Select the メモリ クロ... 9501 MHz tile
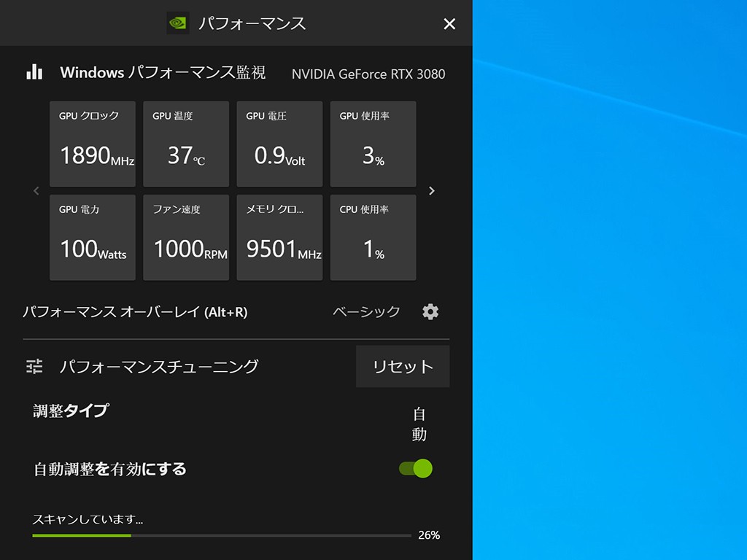 coord(279,237)
